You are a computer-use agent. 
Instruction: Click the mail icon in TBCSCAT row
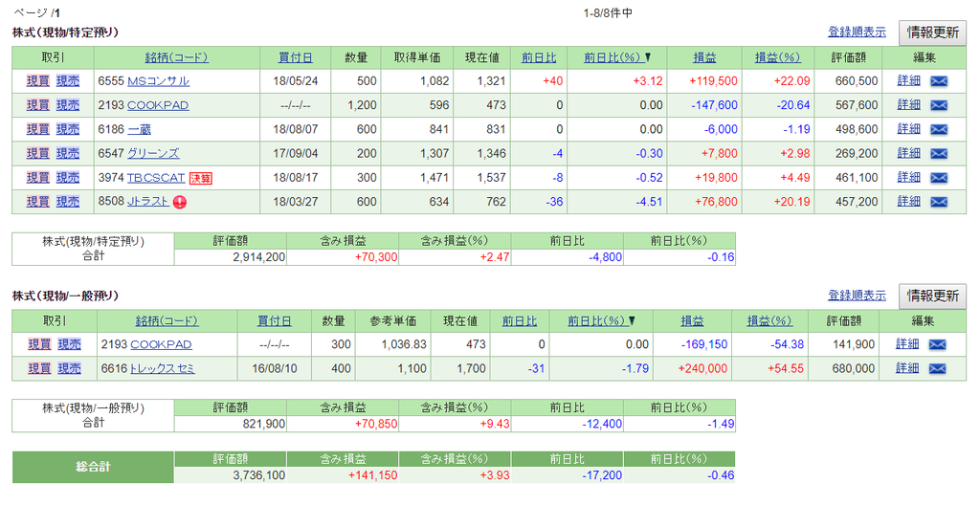tap(939, 178)
